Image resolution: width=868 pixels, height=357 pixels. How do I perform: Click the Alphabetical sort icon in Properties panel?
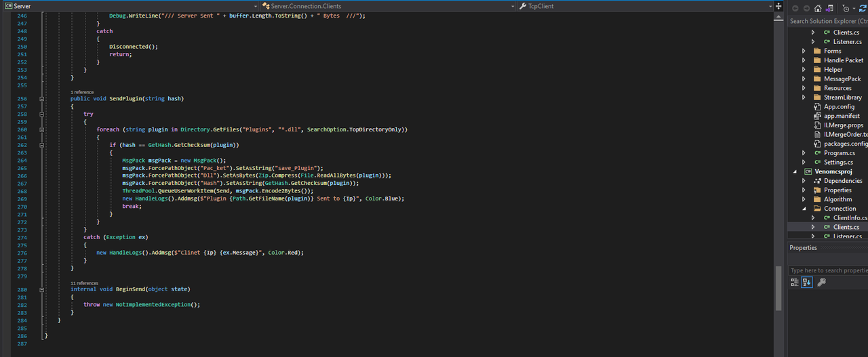(x=807, y=282)
